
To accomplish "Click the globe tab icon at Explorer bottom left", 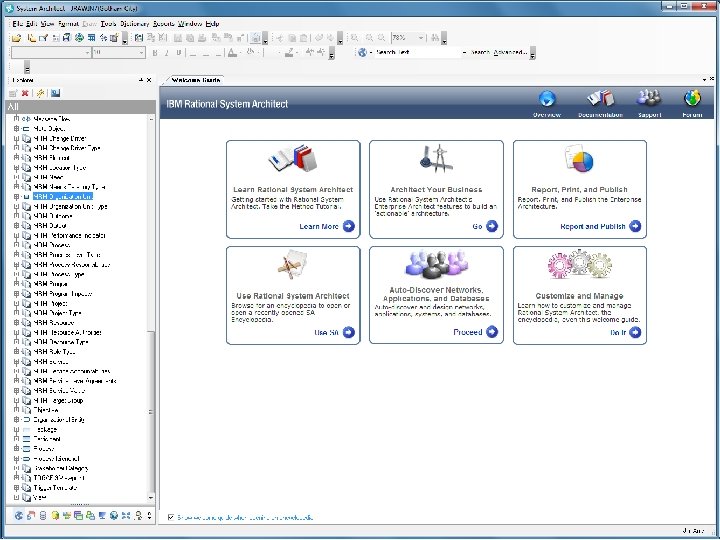I will click(19, 515).
